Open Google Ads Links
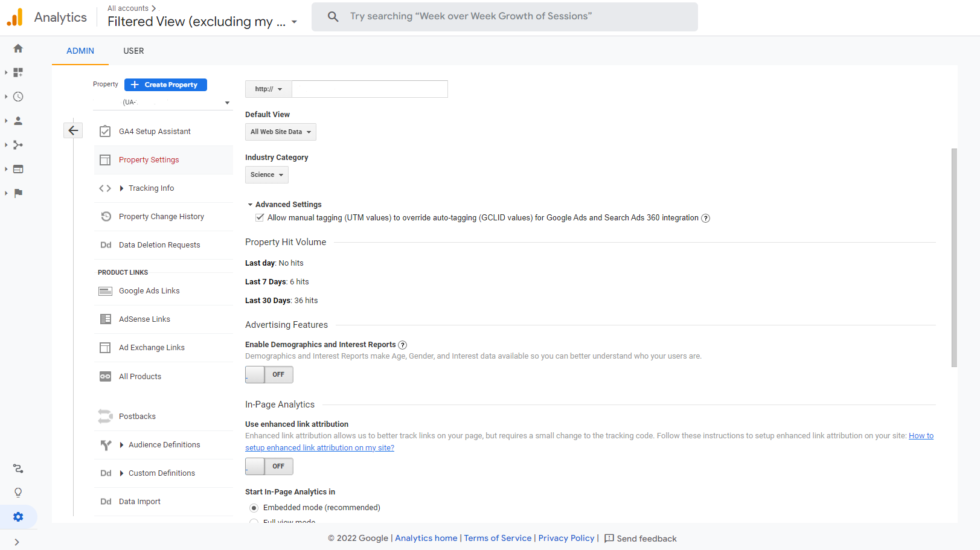Image resolution: width=980 pixels, height=550 pixels. 149,291
